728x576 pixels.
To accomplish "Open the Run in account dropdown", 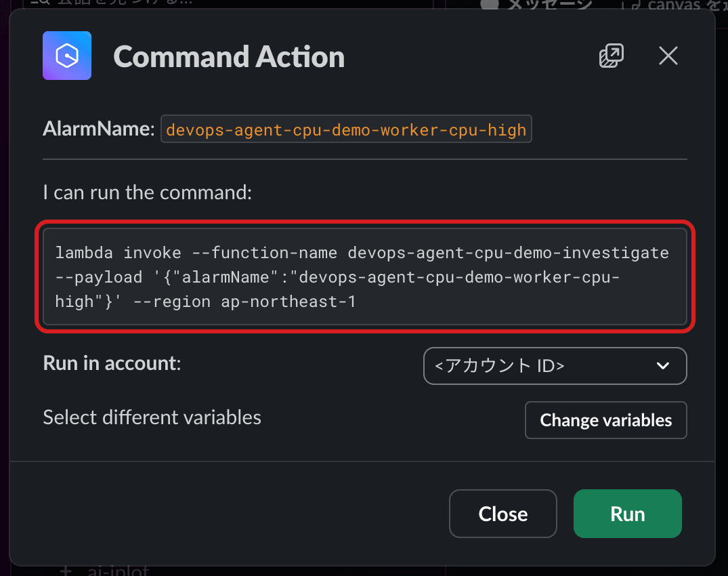I will [555, 366].
